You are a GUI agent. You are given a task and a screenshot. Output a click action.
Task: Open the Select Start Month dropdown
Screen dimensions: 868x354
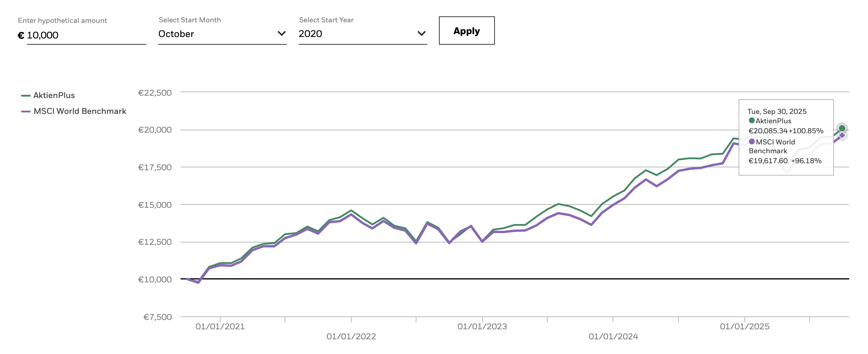222,34
